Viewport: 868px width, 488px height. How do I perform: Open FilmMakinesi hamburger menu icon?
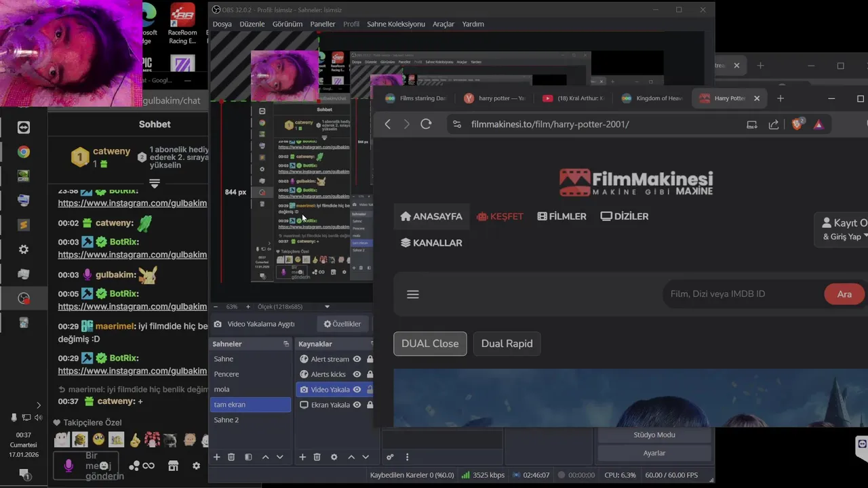coord(413,294)
